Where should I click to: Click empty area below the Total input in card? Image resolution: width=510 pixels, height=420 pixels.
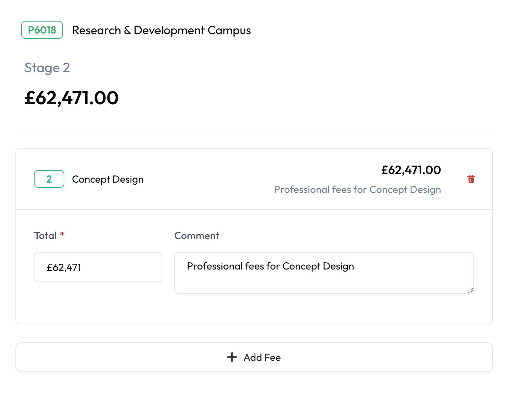coord(98,303)
